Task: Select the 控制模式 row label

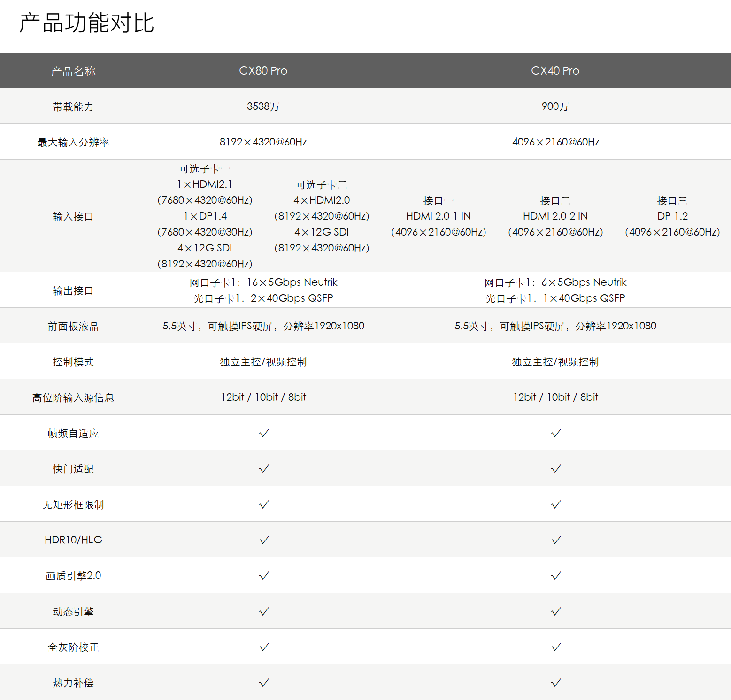Action: (73, 362)
